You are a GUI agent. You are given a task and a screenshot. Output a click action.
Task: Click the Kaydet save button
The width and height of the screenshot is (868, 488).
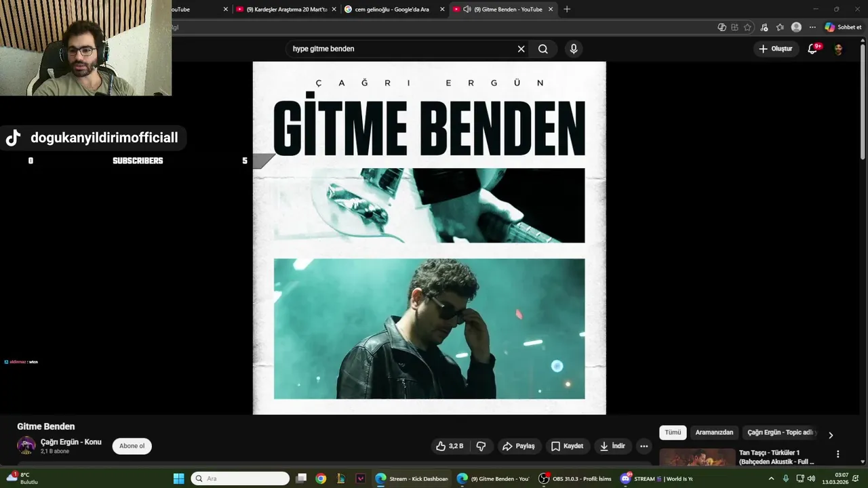pos(567,446)
